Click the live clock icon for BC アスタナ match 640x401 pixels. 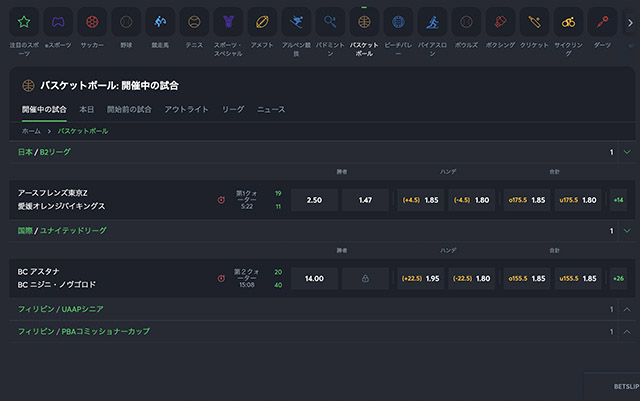pyautogui.click(x=221, y=278)
